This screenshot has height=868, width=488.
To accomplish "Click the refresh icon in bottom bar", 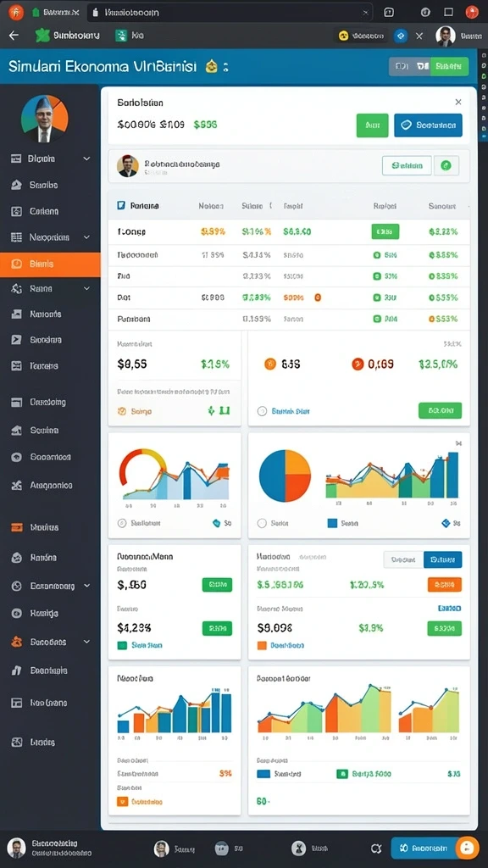I will click(376, 848).
